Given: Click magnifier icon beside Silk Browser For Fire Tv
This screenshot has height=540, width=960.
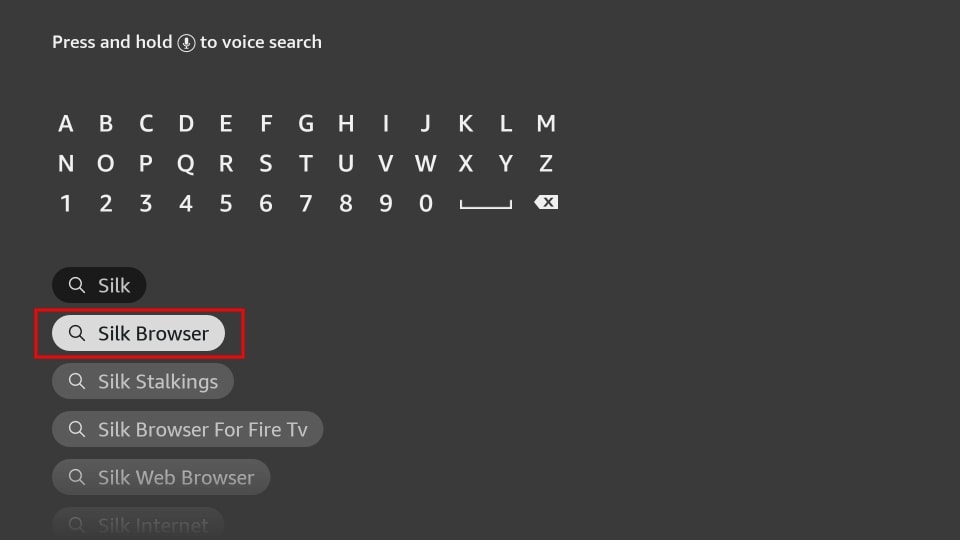Looking at the screenshot, I should [77, 429].
